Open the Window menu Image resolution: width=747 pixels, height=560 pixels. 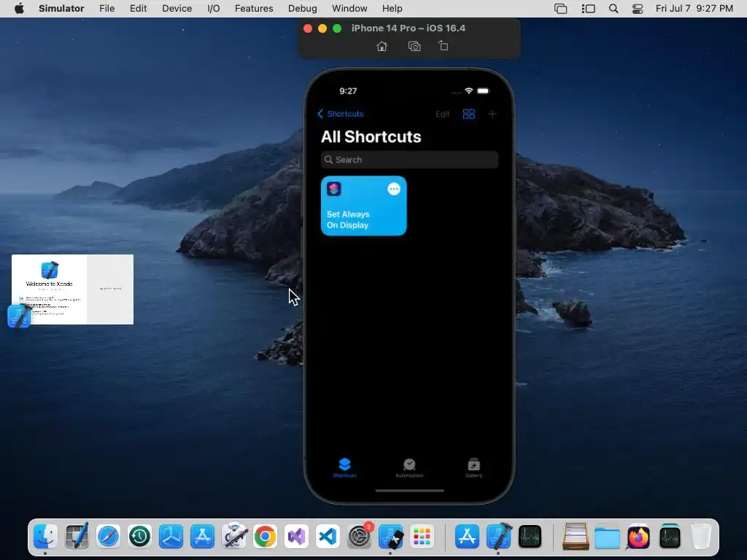[x=349, y=9]
